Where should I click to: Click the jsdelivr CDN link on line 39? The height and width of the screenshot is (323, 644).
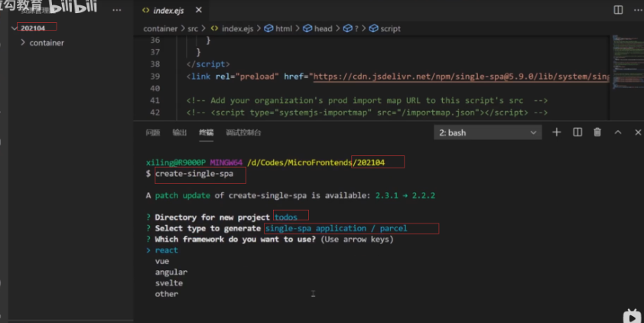pos(461,77)
